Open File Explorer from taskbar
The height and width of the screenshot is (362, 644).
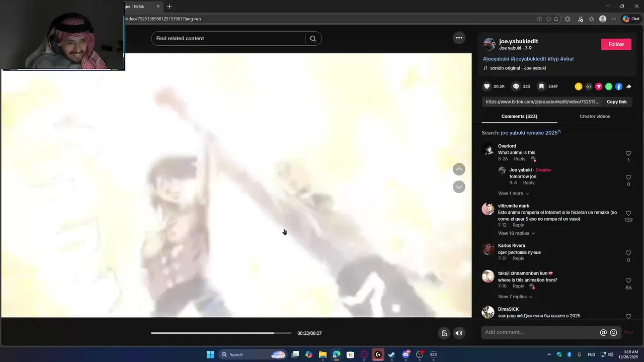(x=323, y=354)
